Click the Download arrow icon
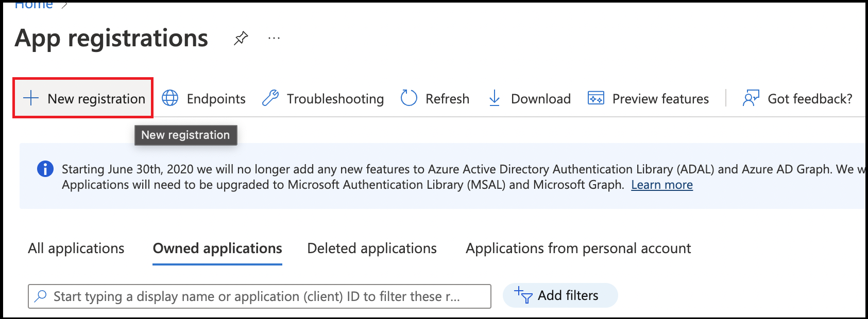868x319 pixels. pyautogui.click(x=495, y=98)
